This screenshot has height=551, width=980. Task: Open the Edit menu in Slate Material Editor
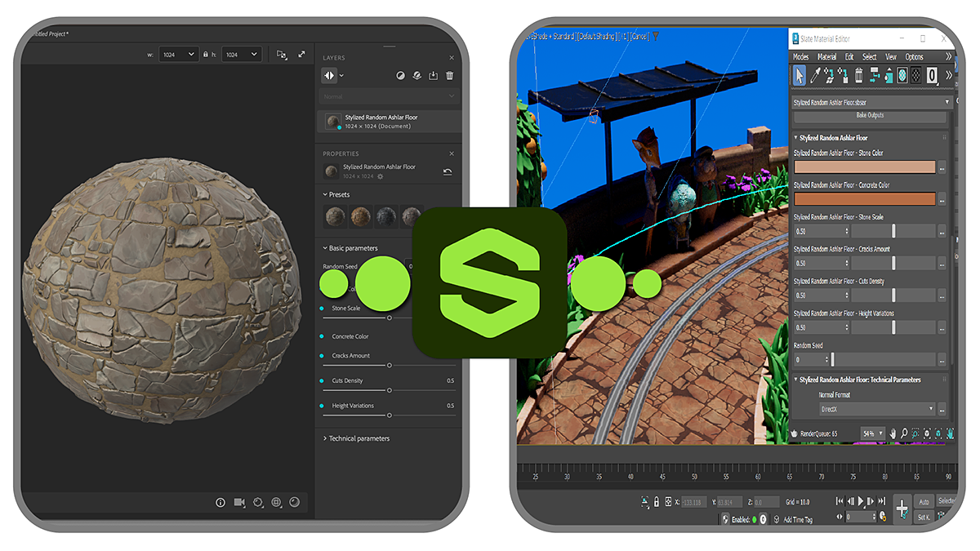click(849, 57)
